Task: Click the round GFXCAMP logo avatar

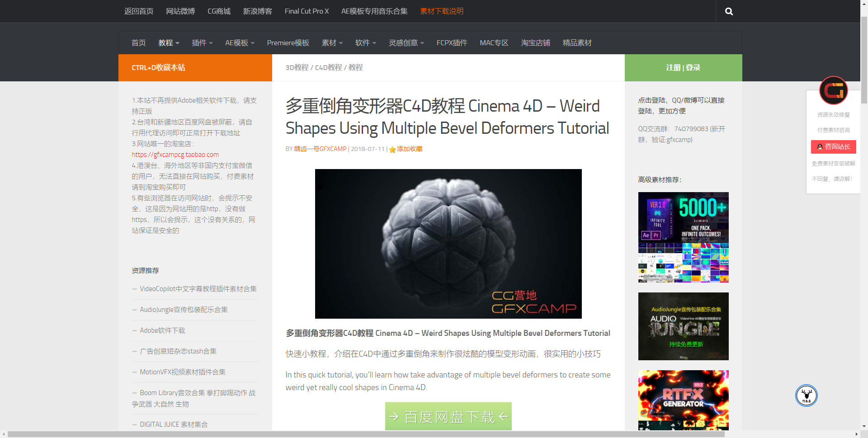Action: (833, 90)
